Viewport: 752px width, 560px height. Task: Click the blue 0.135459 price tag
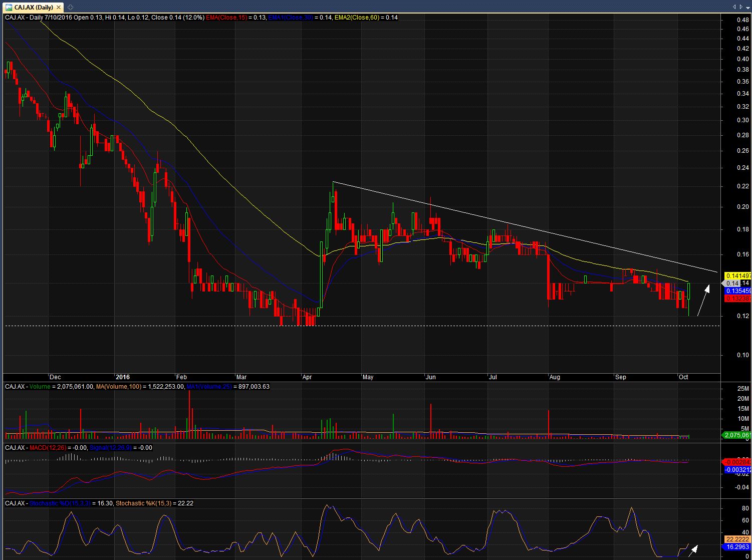pos(737,291)
